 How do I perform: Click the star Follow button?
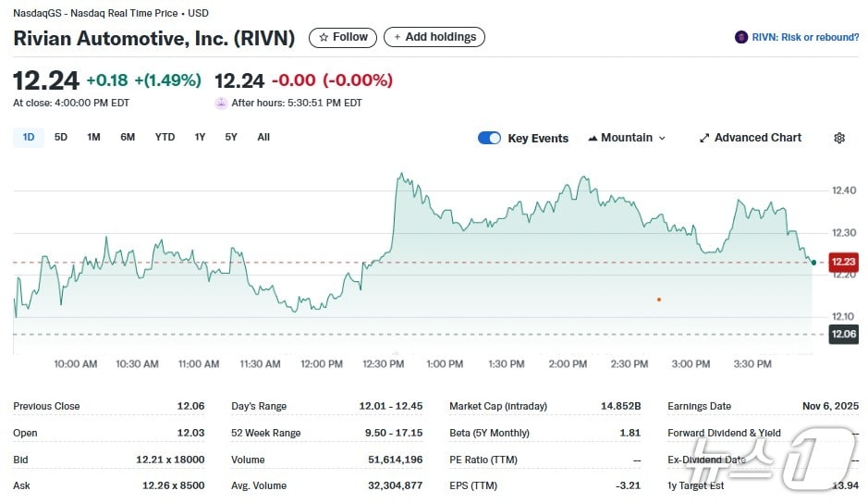point(342,37)
